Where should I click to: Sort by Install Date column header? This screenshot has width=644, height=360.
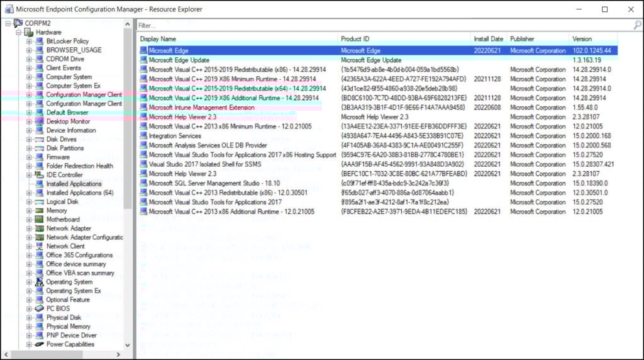(x=488, y=39)
